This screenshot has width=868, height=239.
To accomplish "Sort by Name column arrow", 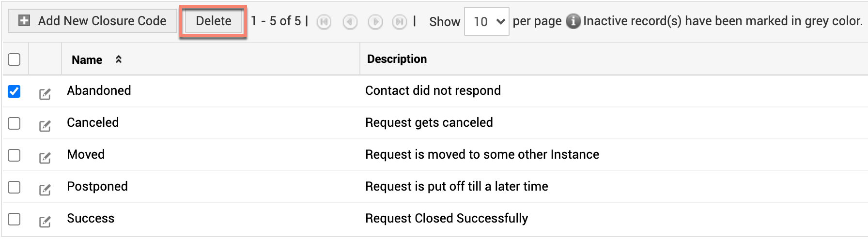I will point(119,60).
